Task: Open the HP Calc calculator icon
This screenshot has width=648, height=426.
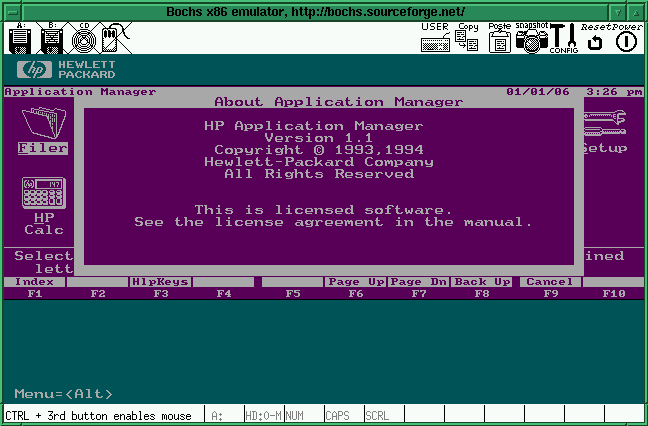Action: [44, 205]
